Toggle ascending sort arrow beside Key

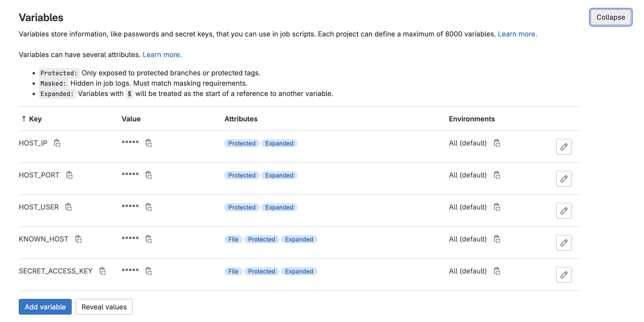[24, 119]
